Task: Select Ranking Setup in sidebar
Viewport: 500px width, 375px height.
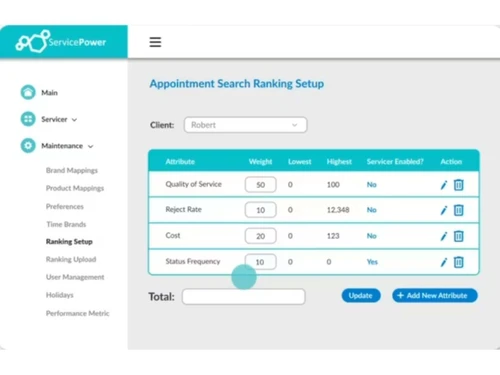Action: pos(69,242)
